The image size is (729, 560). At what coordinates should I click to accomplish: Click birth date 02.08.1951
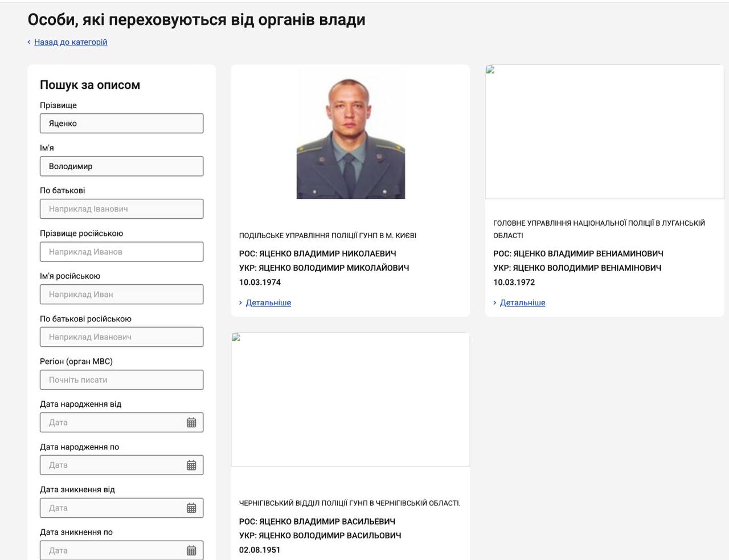pos(260,550)
